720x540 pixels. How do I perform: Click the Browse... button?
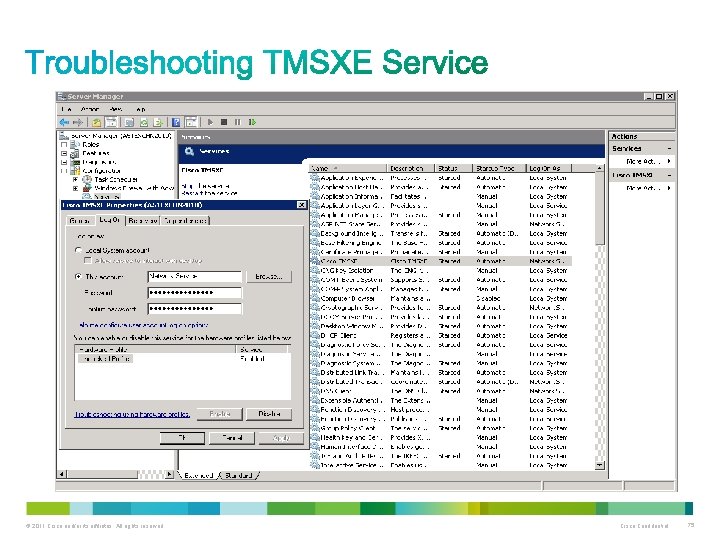point(269,276)
